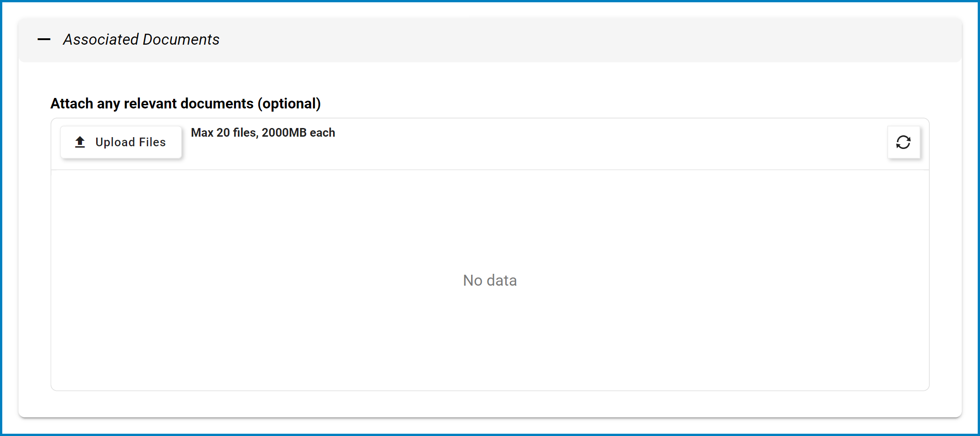Click 'Attach any relevant documents (optional)' label
Image resolution: width=980 pixels, height=436 pixels.
click(185, 103)
